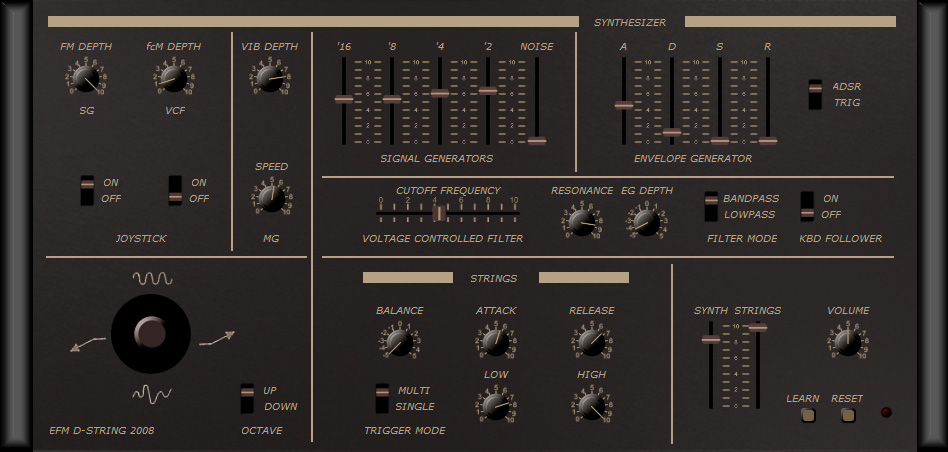Toggle the BANDPASS/LOWPASS filter mode switch
This screenshot has height=452, width=948.
[x=712, y=207]
